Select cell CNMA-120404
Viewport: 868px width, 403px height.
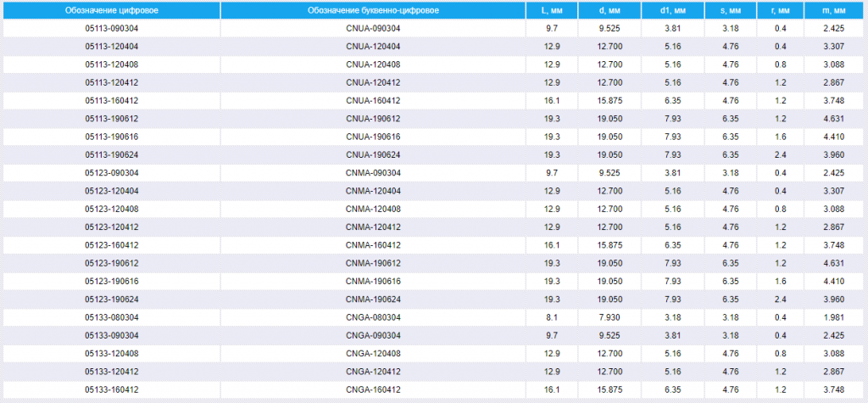click(x=373, y=191)
